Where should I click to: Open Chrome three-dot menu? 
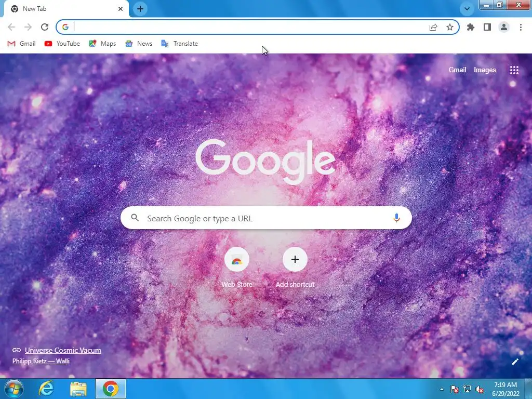coord(521,27)
